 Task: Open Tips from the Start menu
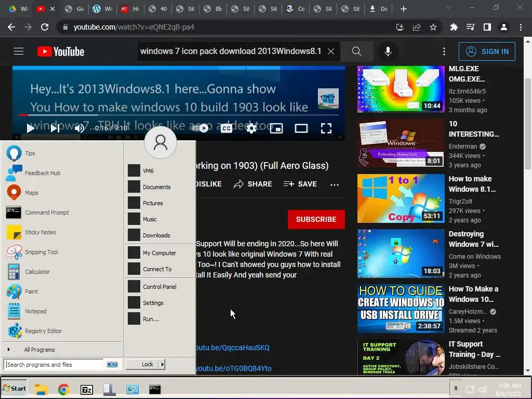[x=63, y=153]
